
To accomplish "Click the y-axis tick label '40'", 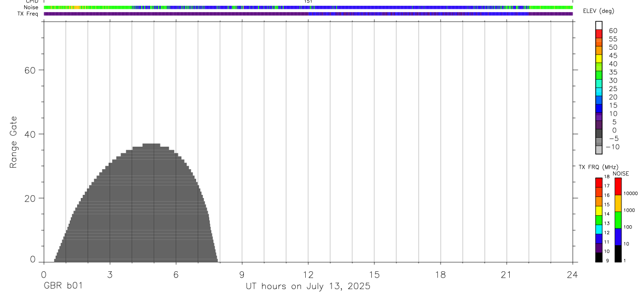I will coord(30,134).
